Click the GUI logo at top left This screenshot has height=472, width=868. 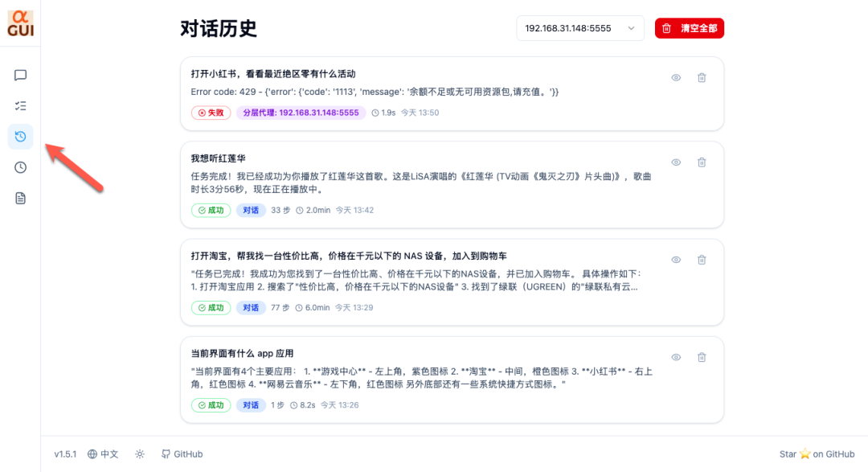pos(21,24)
